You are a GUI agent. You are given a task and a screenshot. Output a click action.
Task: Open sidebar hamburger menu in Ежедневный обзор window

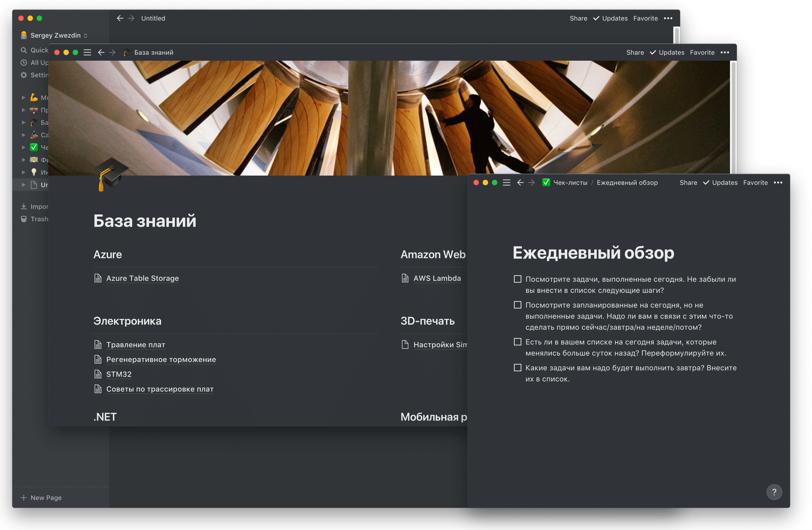tap(507, 183)
